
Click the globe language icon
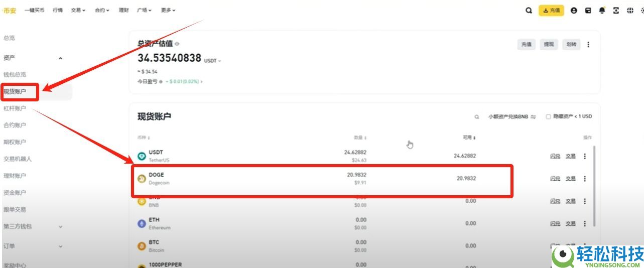(x=630, y=11)
